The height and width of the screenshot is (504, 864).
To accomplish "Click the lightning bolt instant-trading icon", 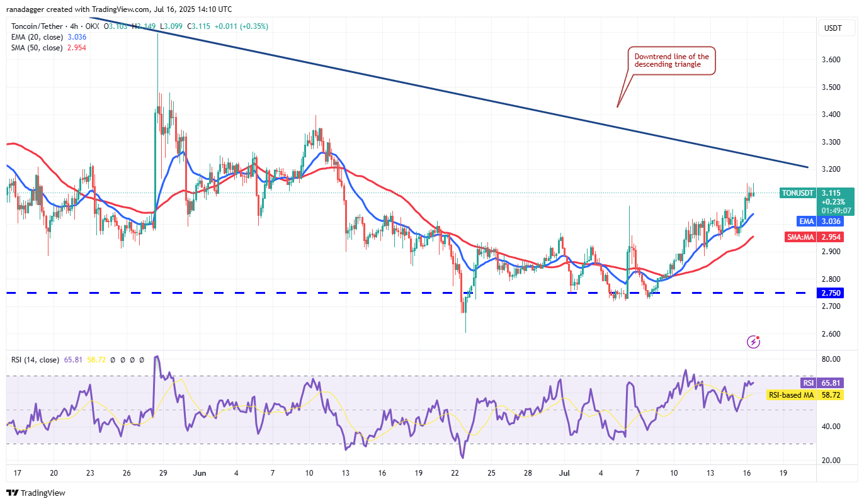I will pos(753,341).
